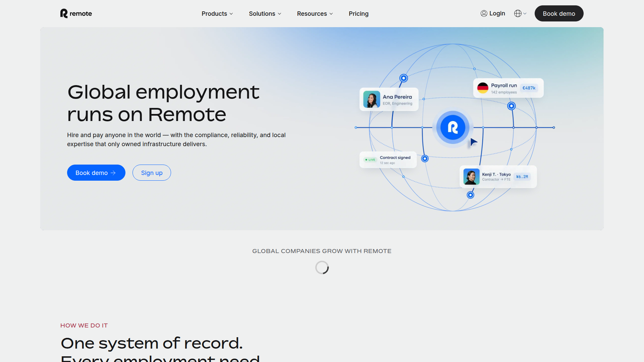Click the GLOBAL COMPANIES GROW WITH REMOTE text
644x362 pixels.
pyautogui.click(x=322, y=251)
